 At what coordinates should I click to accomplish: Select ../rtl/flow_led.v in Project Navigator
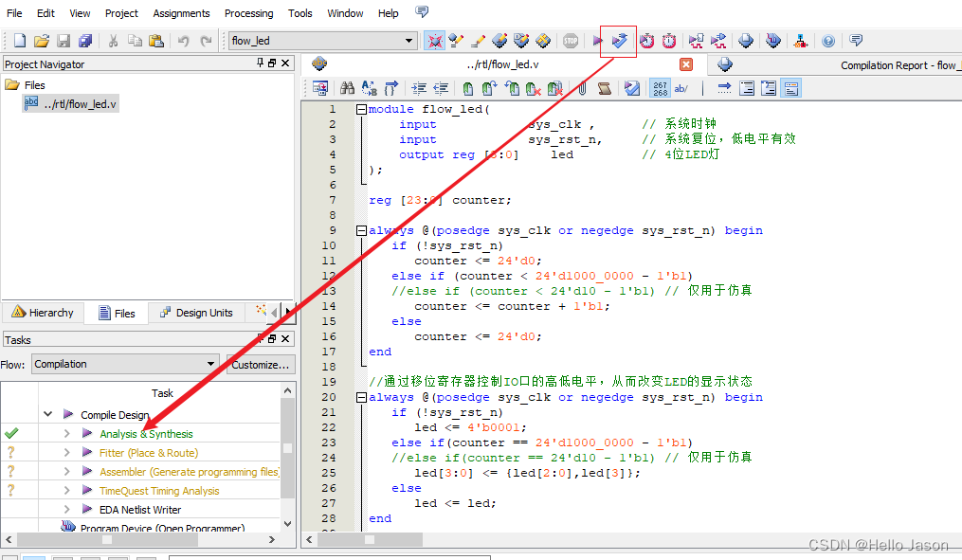click(80, 103)
